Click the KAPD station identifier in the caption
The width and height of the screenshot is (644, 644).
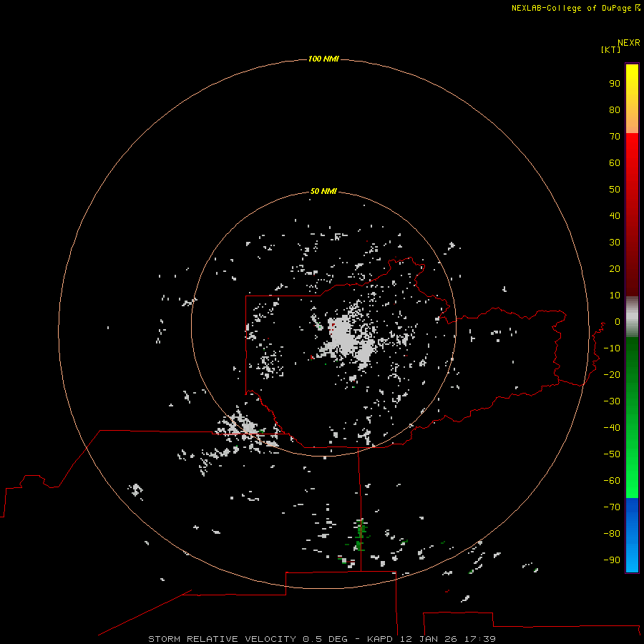[x=379, y=639]
